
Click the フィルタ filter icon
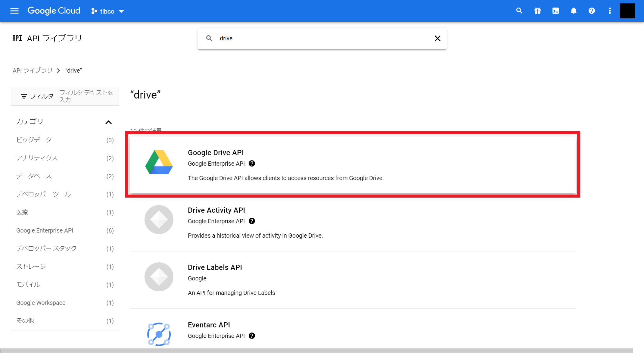[x=24, y=96]
